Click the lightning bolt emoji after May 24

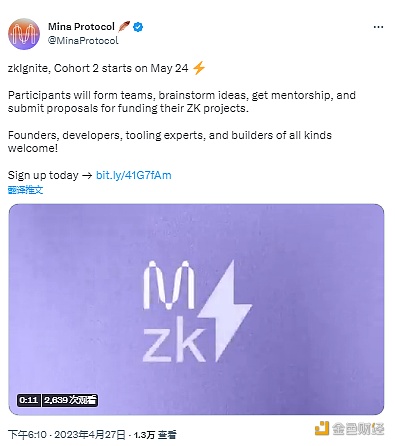pos(199,68)
